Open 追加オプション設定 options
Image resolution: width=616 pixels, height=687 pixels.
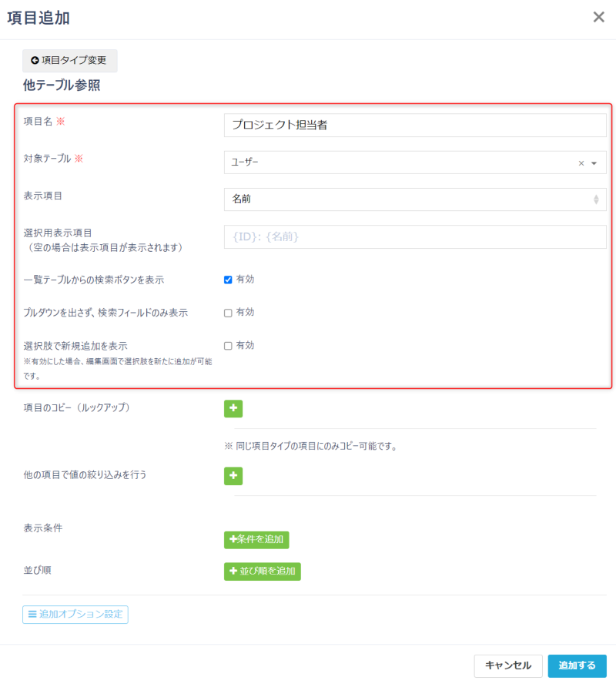(75, 614)
